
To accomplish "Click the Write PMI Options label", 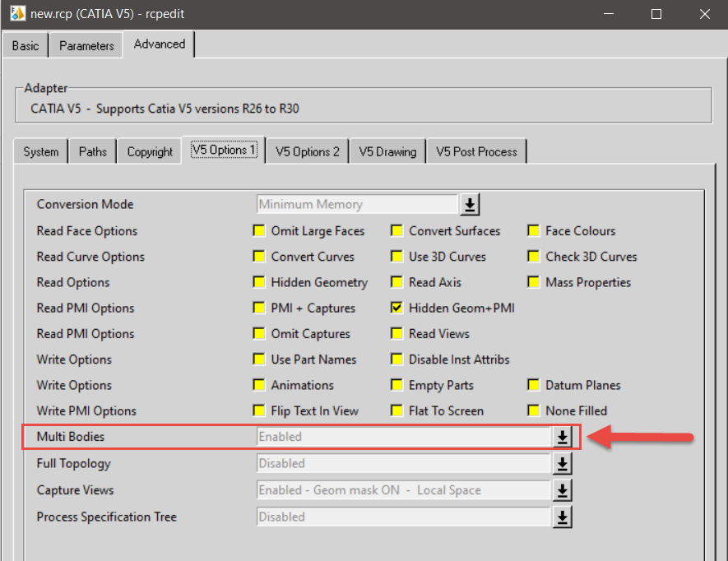I will tap(86, 411).
